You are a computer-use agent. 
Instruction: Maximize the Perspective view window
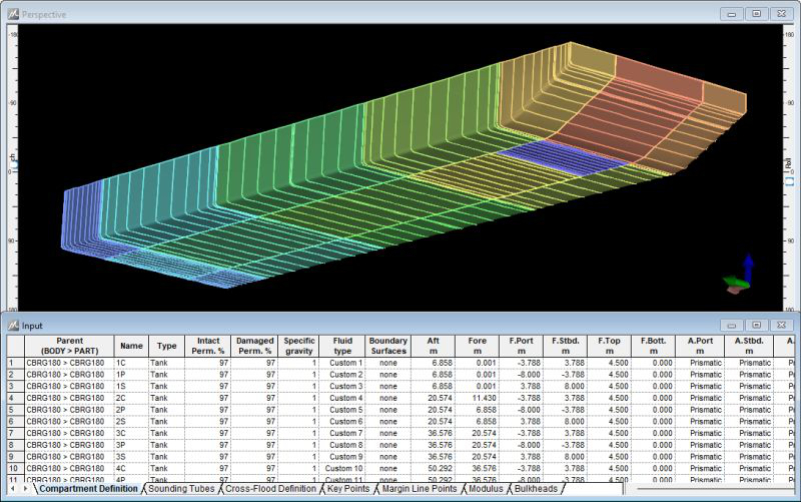coord(756,14)
